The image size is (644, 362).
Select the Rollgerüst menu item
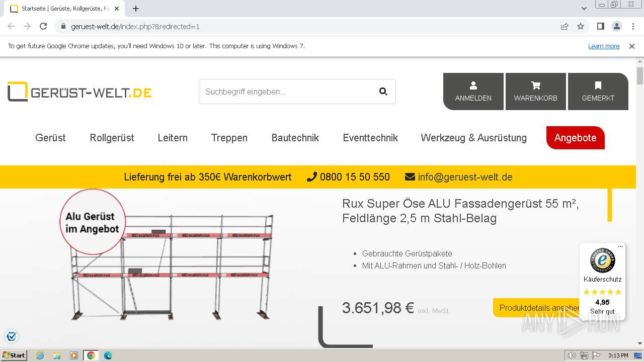coord(112,138)
